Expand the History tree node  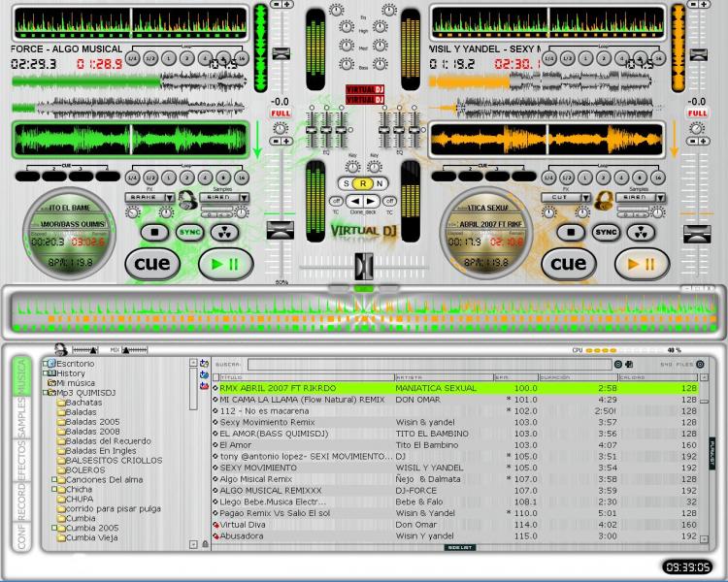pyautogui.click(x=46, y=372)
